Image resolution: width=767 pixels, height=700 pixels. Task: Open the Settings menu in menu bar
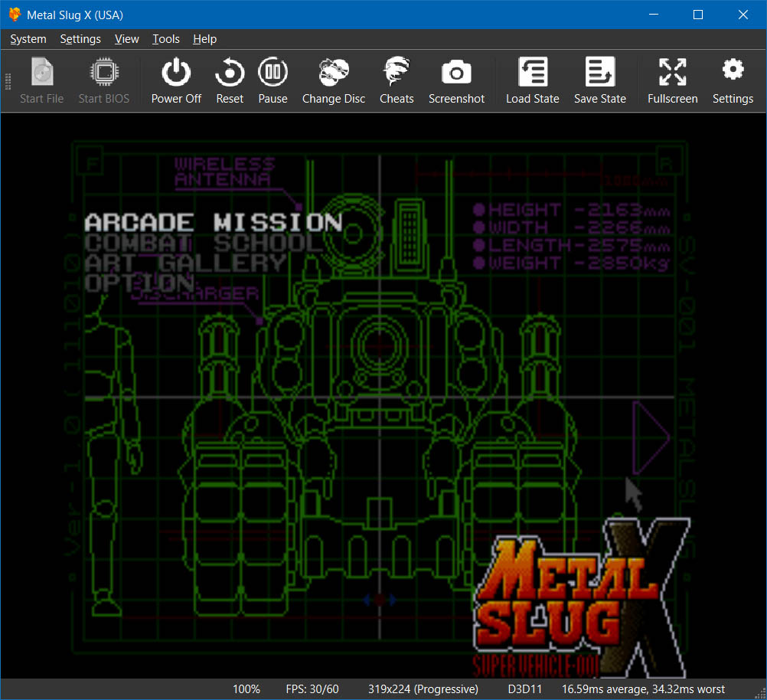80,39
